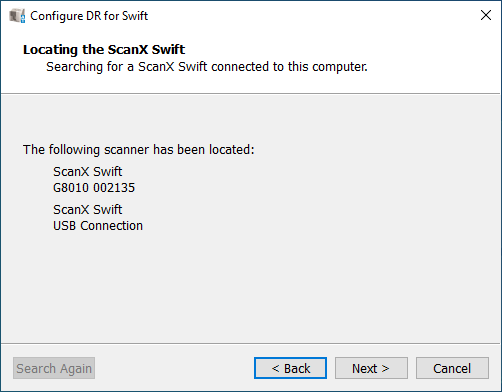Click 'The following scanner has been located' text
The height and width of the screenshot is (392, 502).
[138, 150]
